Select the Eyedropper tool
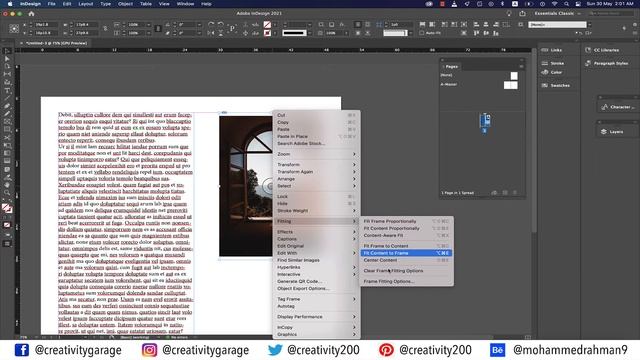 pos(7,177)
